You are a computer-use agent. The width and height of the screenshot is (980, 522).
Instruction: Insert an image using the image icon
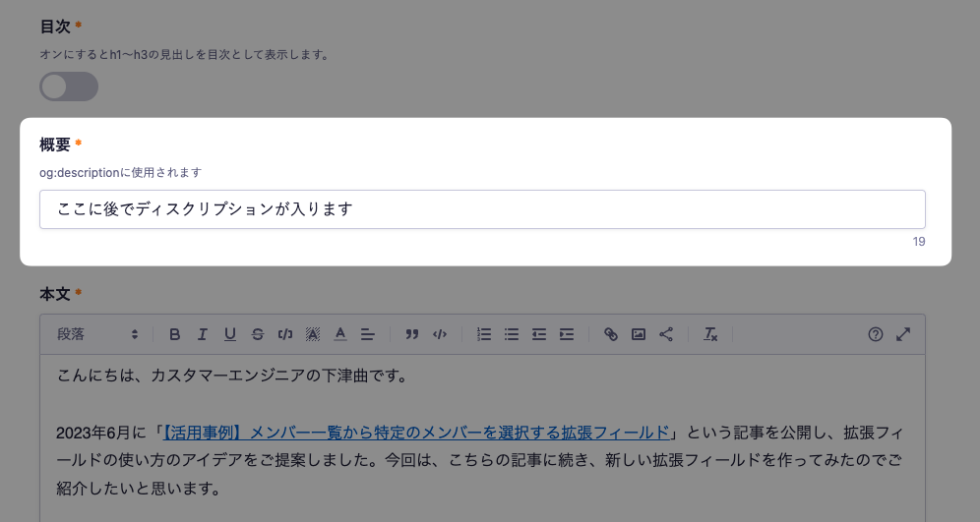coord(639,334)
